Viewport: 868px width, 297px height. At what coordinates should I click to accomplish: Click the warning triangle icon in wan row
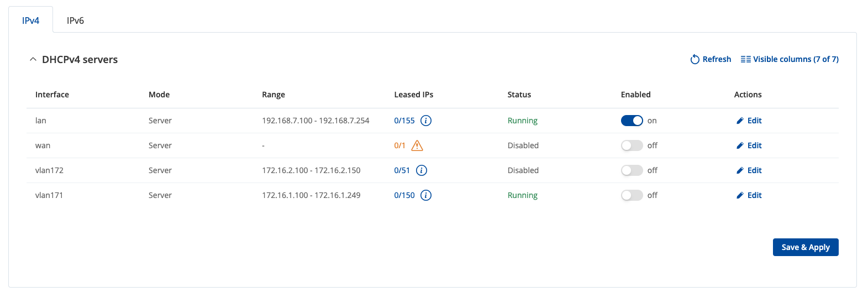tap(417, 145)
